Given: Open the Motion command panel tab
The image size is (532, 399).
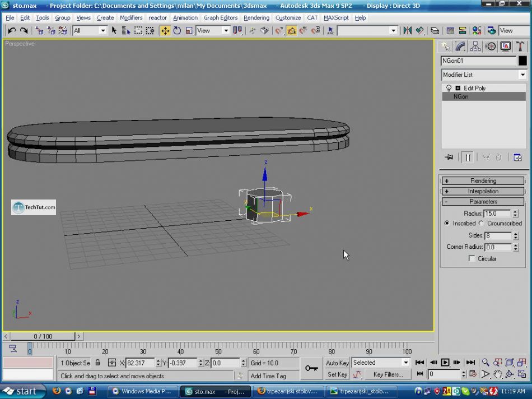Looking at the screenshot, I should (x=491, y=47).
